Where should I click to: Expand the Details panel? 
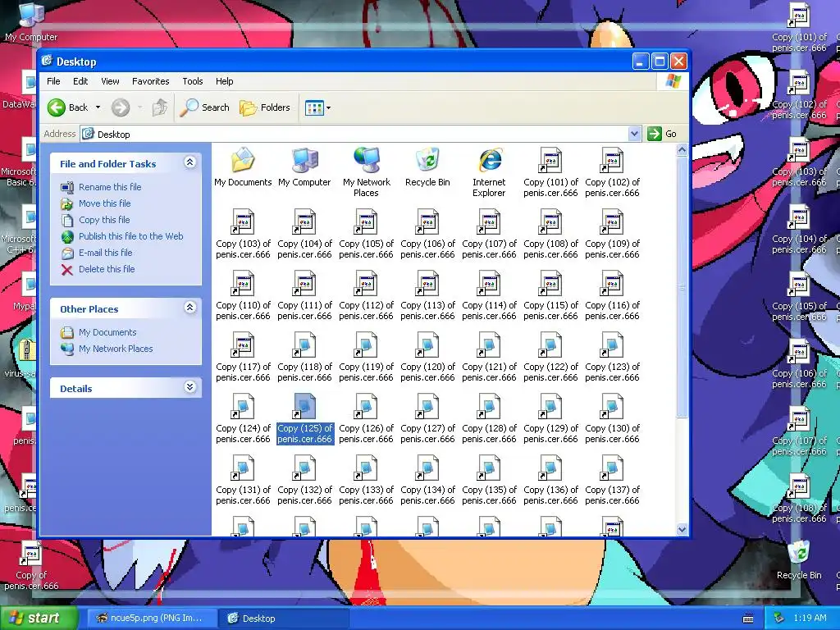coord(189,387)
